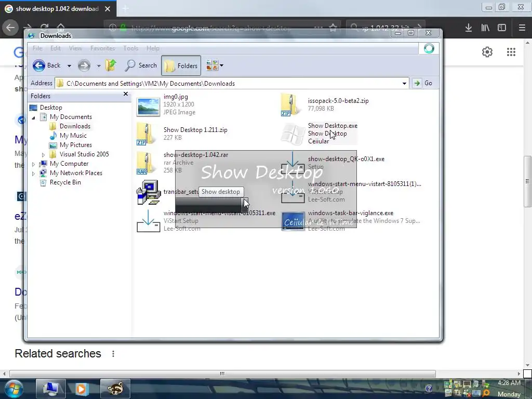Open Search in the Downloads toolbar
This screenshot has height=399, width=532.
click(141, 65)
